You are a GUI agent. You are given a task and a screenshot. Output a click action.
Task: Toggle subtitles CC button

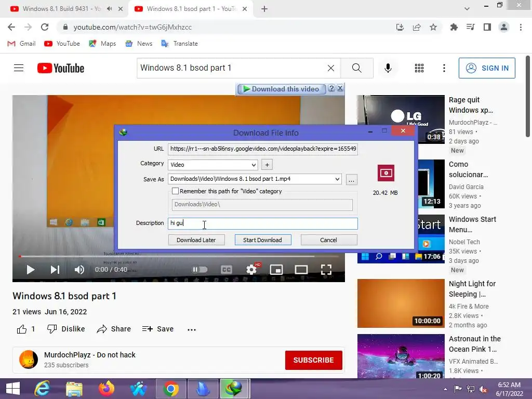point(227,270)
